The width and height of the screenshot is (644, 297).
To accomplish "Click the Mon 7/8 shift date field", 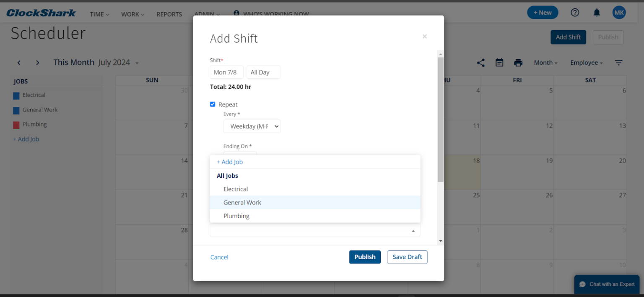I will pos(226,72).
